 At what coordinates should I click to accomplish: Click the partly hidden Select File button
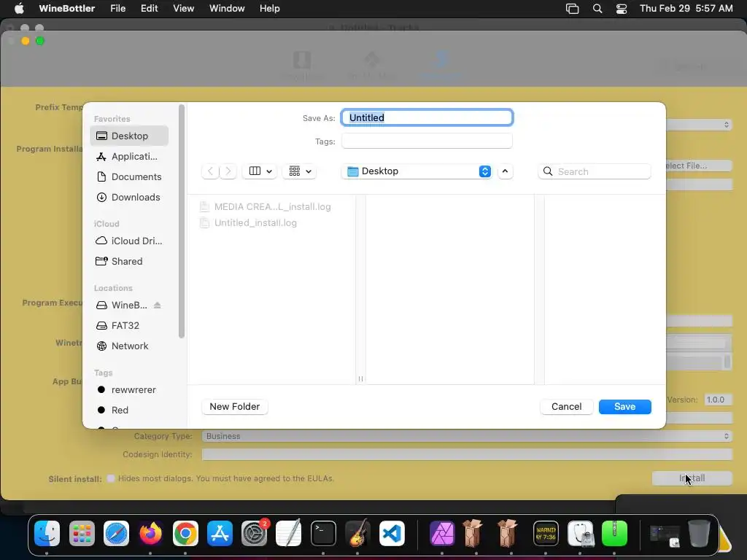pos(699,166)
